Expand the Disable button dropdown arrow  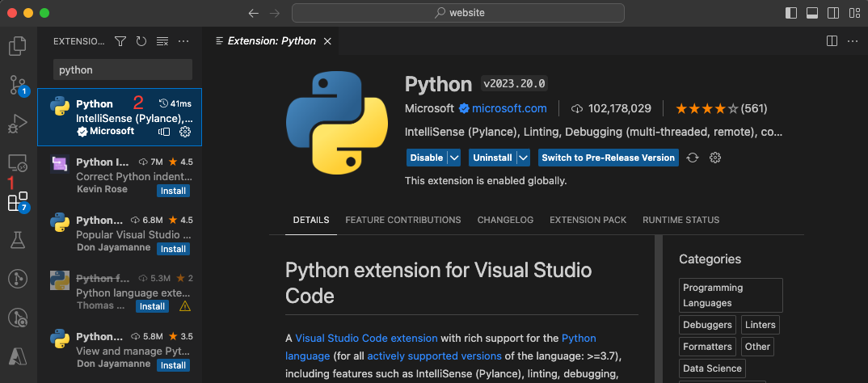click(454, 158)
